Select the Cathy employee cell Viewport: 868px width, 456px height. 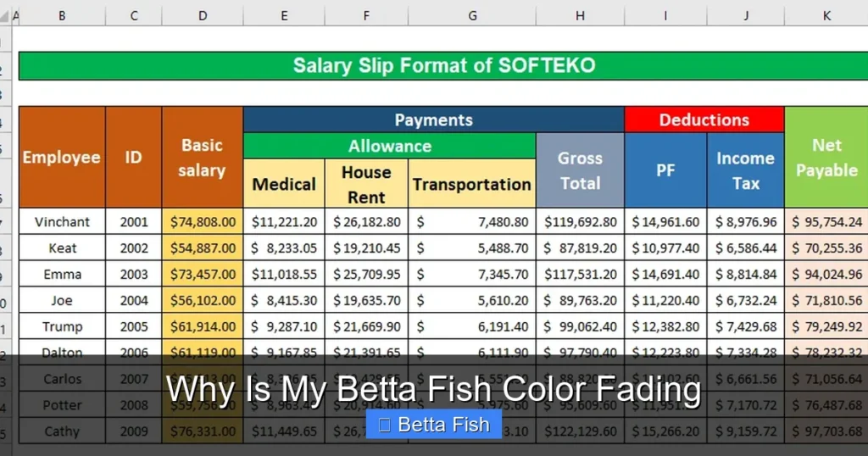pos(62,431)
